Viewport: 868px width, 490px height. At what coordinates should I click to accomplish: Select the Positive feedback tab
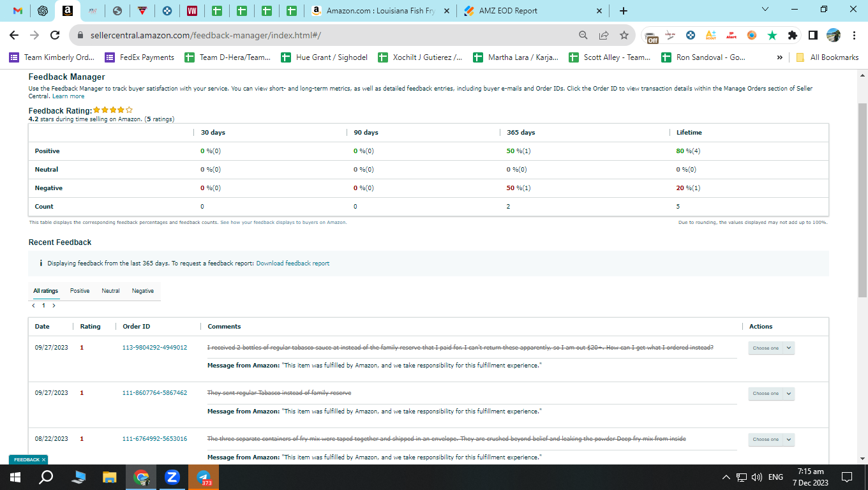point(80,291)
